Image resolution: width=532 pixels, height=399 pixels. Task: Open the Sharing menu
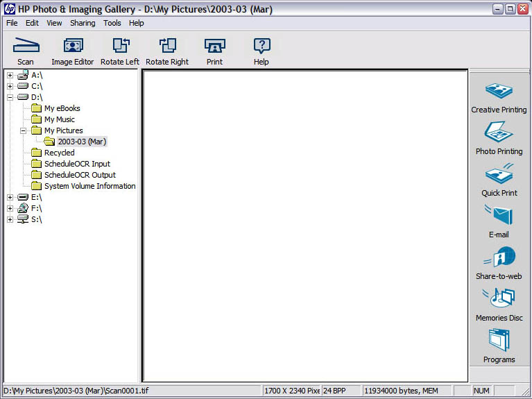pyautogui.click(x=83, y=23)
